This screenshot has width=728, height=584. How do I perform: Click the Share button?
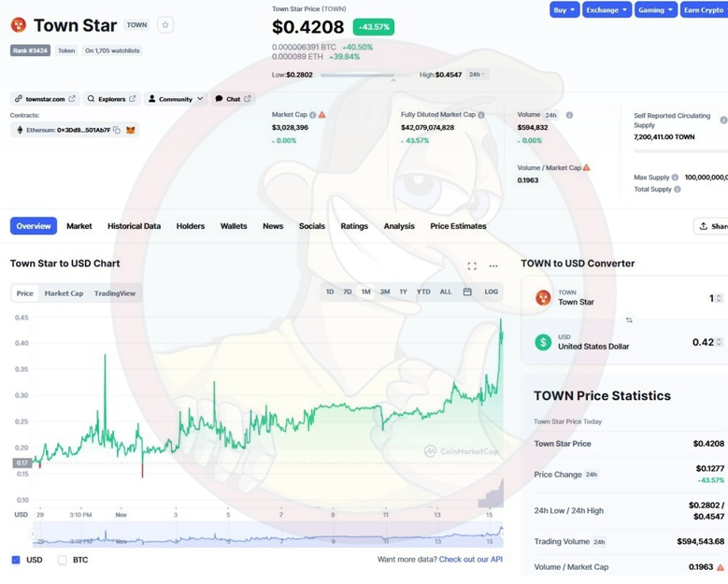tap(711, 226)
